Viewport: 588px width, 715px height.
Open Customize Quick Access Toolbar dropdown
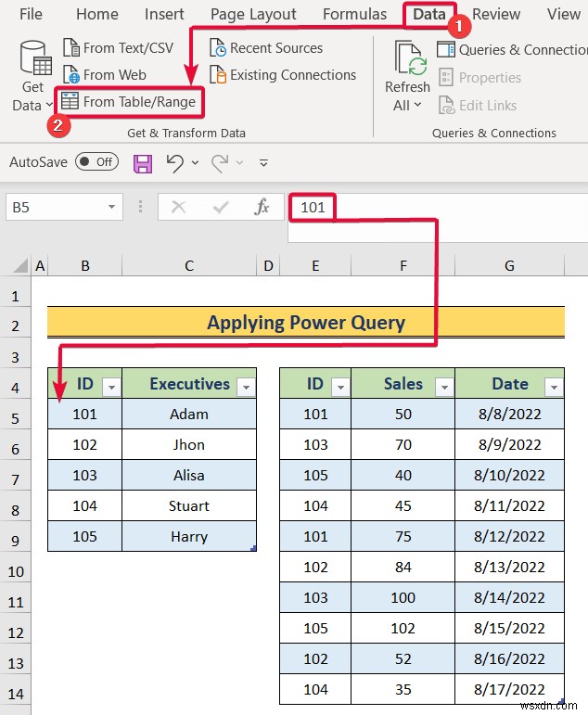263,163
